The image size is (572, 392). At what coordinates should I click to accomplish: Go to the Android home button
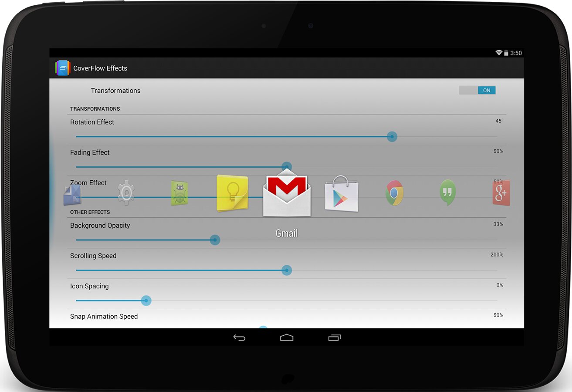pos(287,338)
